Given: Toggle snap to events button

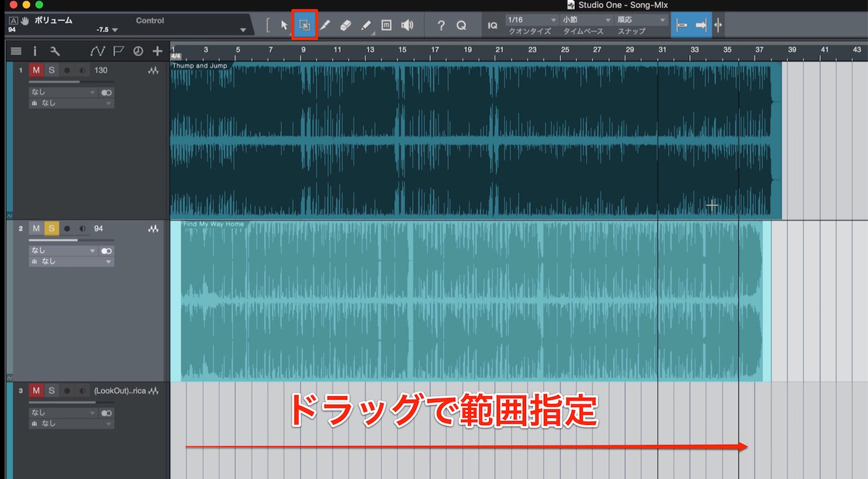Looking at the screenshot, I should (681, 25).
